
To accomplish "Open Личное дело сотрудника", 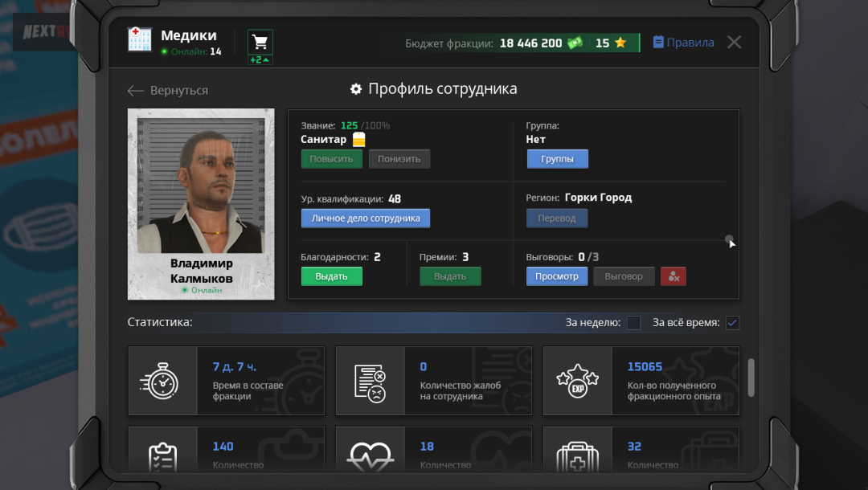I will pos(365,218).
